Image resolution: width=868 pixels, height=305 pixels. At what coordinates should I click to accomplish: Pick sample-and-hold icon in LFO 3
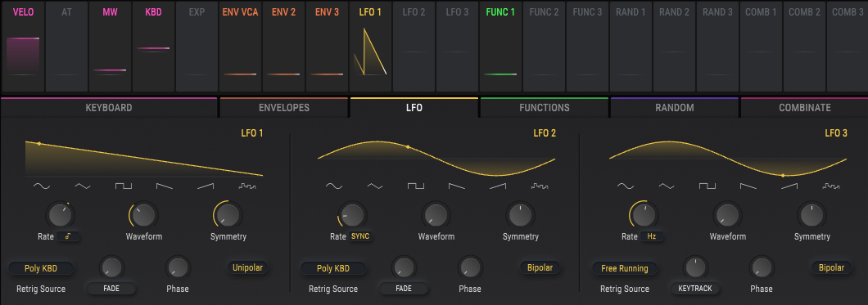(x=831, y=186)
